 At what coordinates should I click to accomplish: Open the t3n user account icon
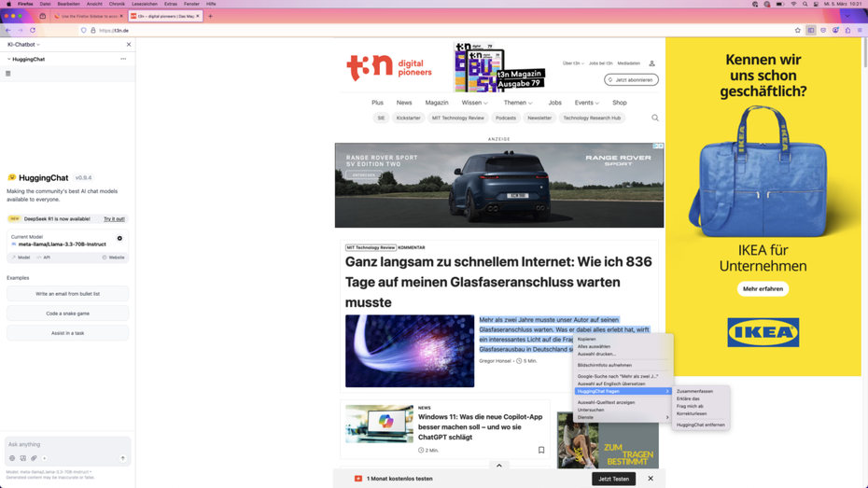(x=652, y=63)
